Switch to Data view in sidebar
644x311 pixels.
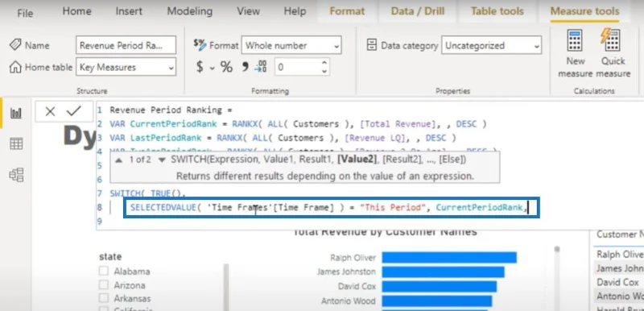[x=16, y=143]
